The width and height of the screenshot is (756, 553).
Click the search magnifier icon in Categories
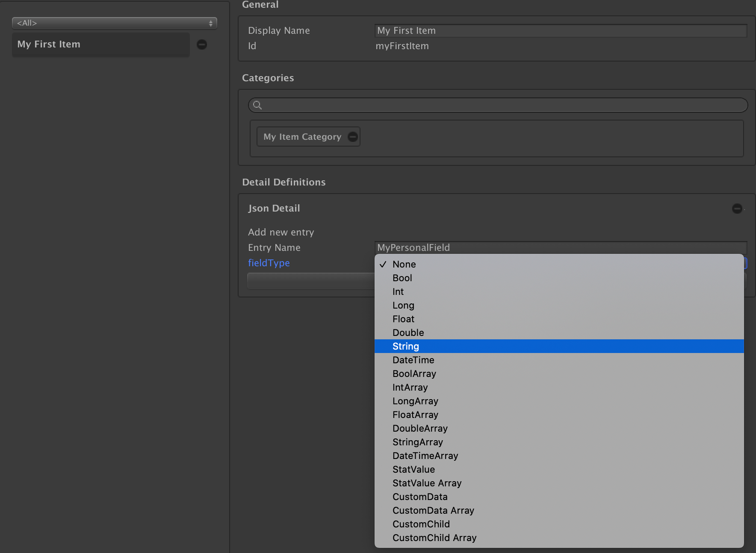pos(257,105)
